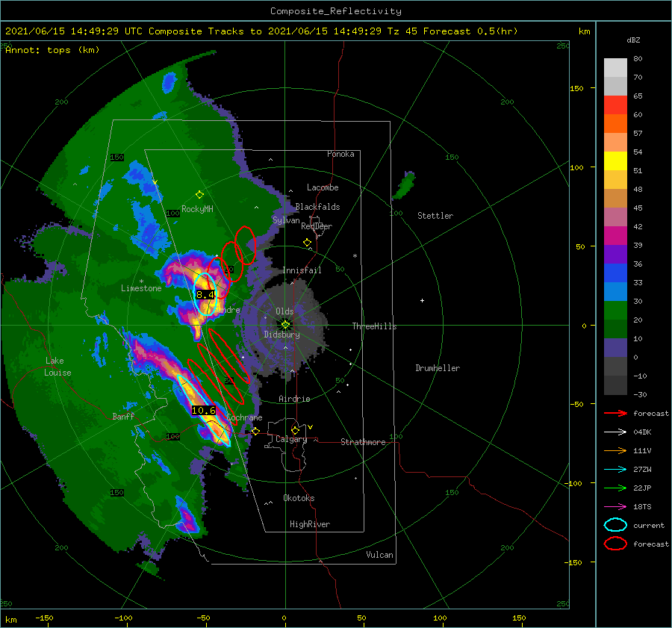This screenshot has width=672, height=628.
Task: Pick the light gray 80-70 dBZ swatch
Action: click(x=615, y=68)
